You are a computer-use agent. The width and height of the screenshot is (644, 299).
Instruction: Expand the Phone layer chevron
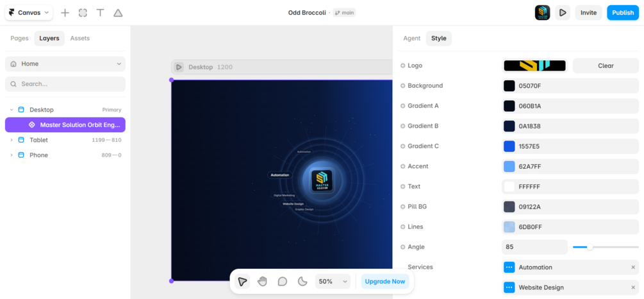[x=12, y=155]
